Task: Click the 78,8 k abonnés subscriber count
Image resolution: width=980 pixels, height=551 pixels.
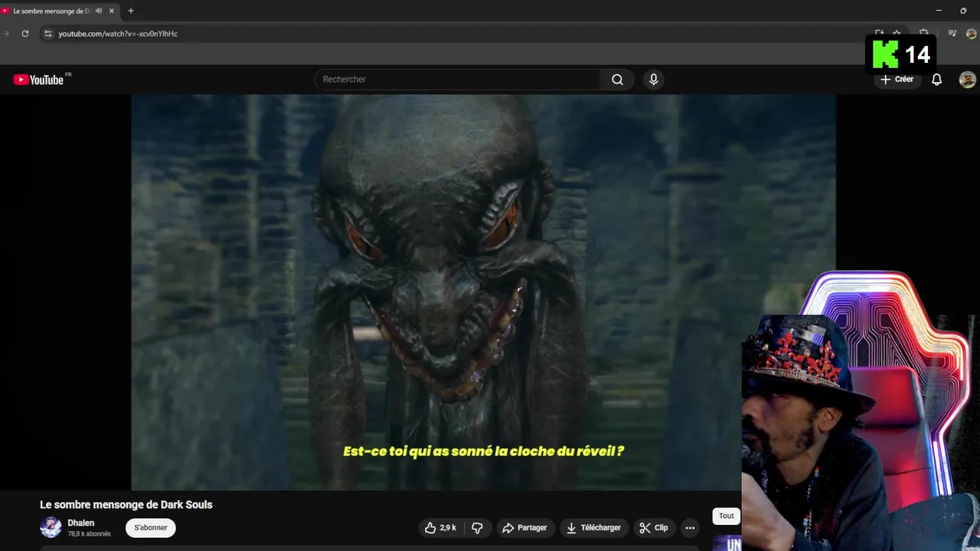Action: [89, 534]
